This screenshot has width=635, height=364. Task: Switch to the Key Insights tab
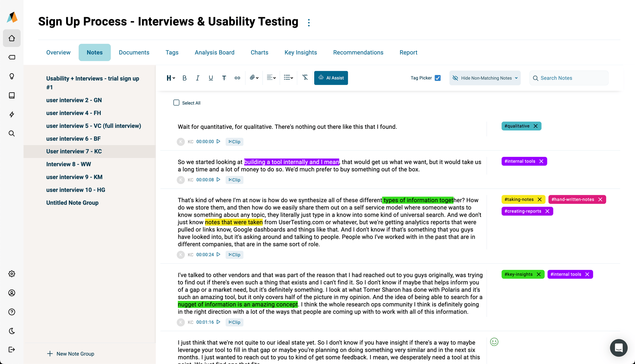(x=301, y=52)
